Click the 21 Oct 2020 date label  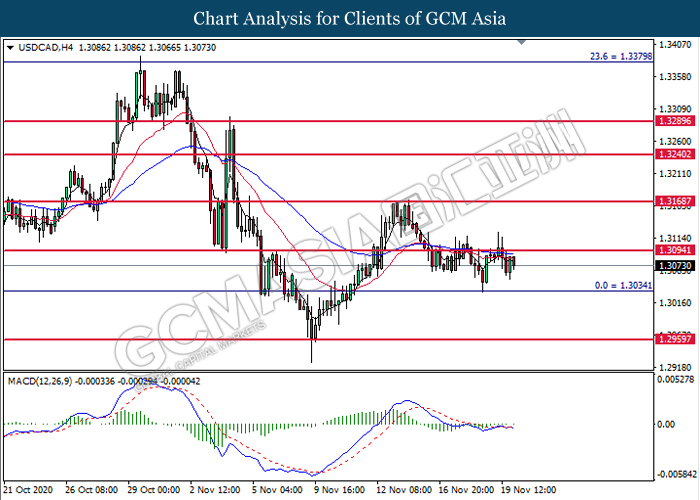pyautogui.click(x=28, y=490)
